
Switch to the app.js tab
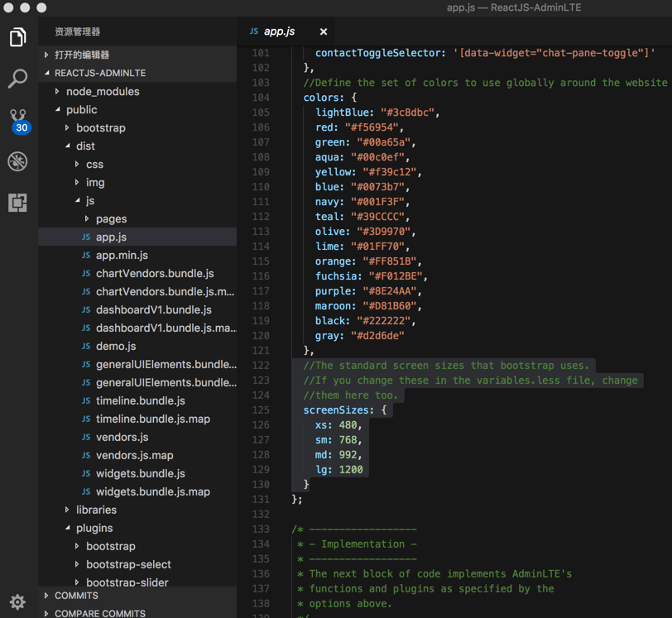pyautogui.click(x=279, y=31)
